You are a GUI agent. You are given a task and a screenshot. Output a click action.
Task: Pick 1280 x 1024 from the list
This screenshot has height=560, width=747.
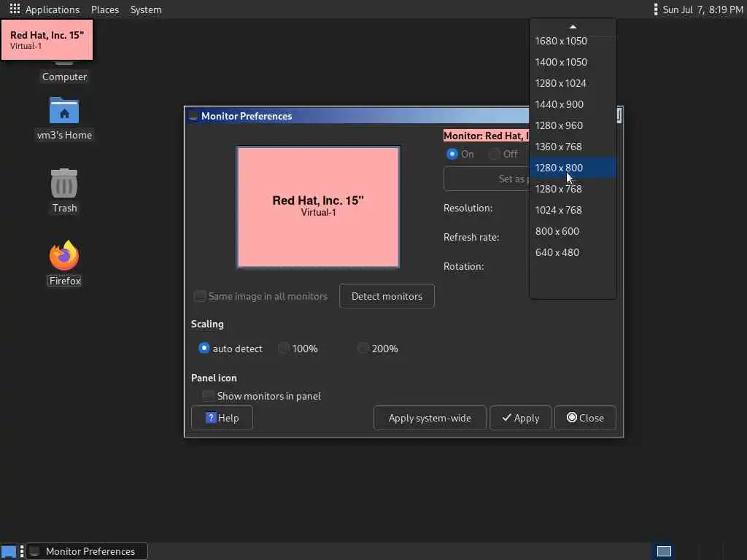pyautogui.click(x=573, y=83)
